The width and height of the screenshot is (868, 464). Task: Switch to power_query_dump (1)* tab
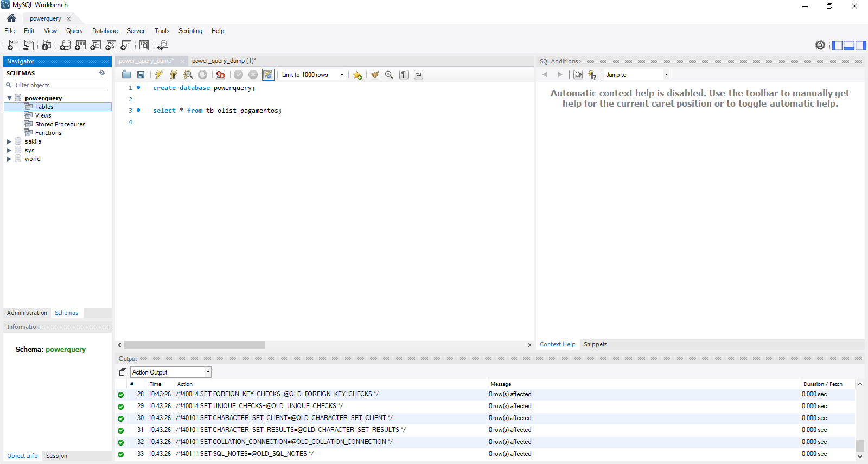click(x=224, y=61)
